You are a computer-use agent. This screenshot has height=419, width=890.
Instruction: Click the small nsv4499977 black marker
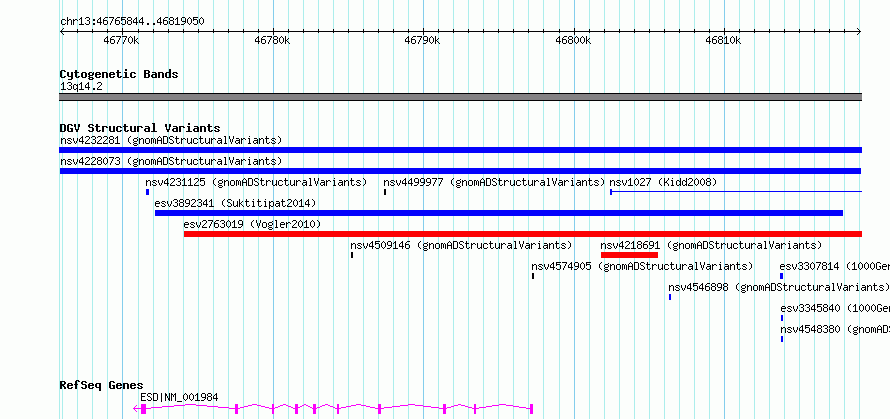[x=385, y=192]
